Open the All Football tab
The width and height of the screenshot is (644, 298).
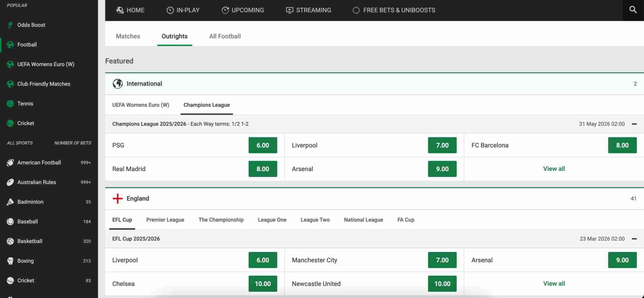tap(225, 36)
